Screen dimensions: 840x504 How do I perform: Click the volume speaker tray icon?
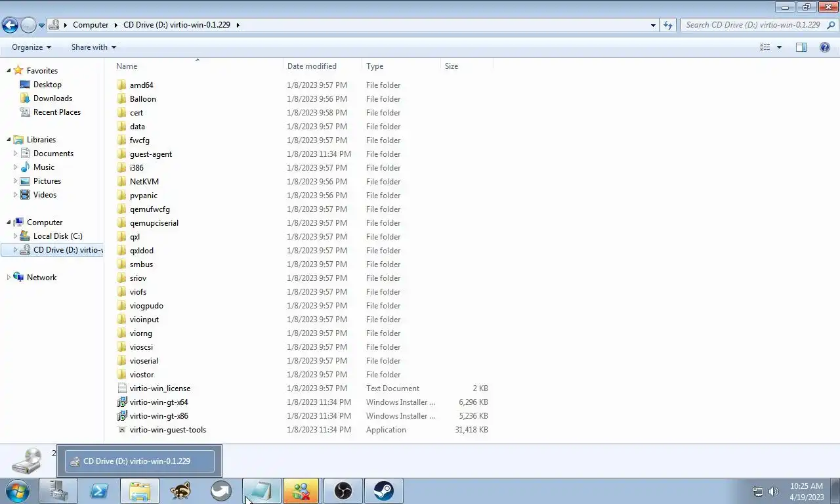coord(773,492)
